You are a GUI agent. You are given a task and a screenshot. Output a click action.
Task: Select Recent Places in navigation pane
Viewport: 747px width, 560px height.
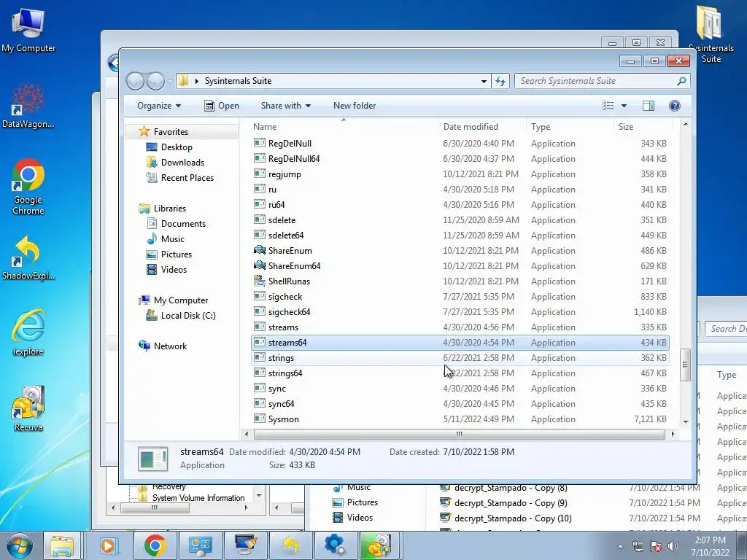187,178
